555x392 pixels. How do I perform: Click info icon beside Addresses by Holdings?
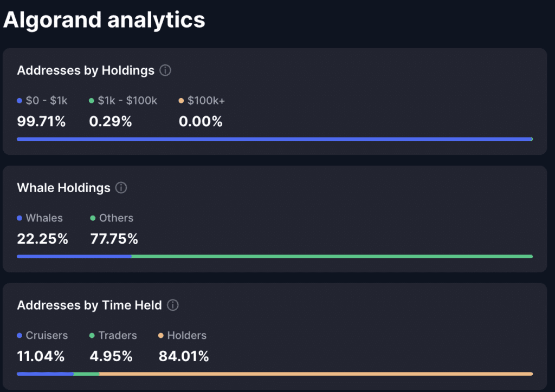166,70
